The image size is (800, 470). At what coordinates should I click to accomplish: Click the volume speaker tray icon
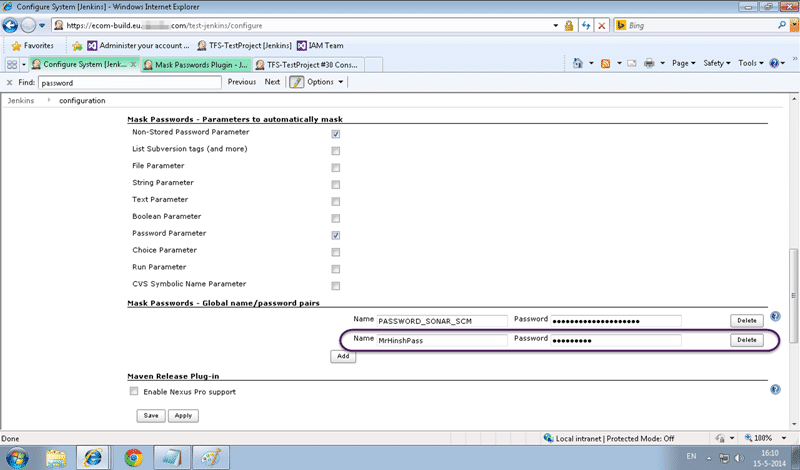[740, 458]
